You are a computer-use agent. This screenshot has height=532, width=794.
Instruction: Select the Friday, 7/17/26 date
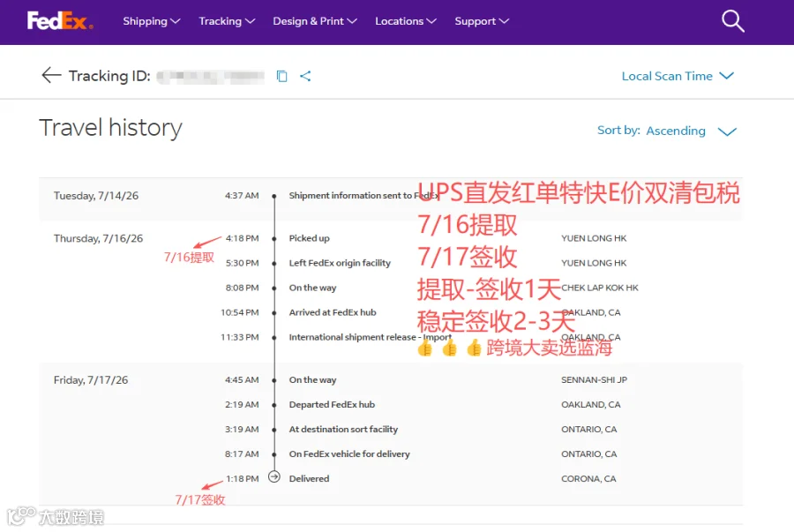[x=91, y=380]
